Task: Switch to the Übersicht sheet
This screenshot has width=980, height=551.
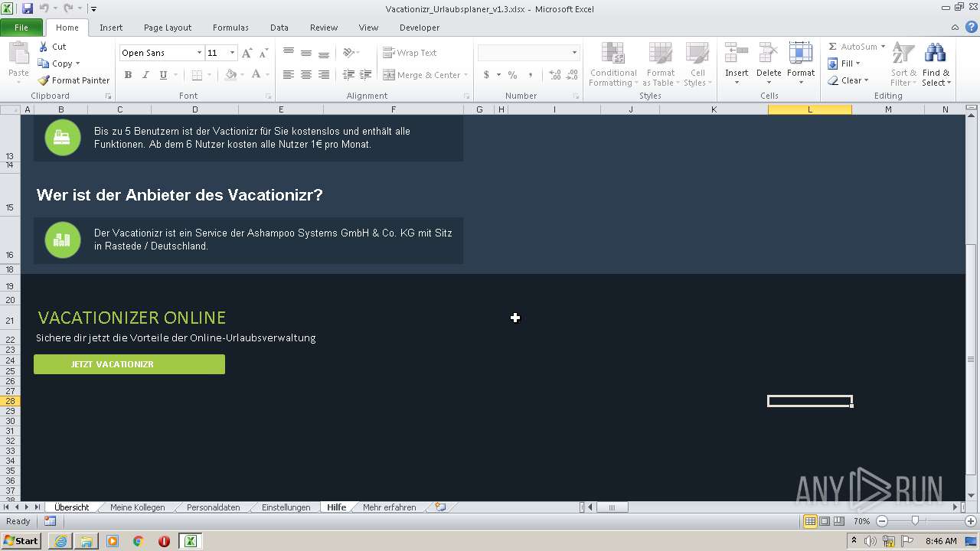Action: (71, 507)
